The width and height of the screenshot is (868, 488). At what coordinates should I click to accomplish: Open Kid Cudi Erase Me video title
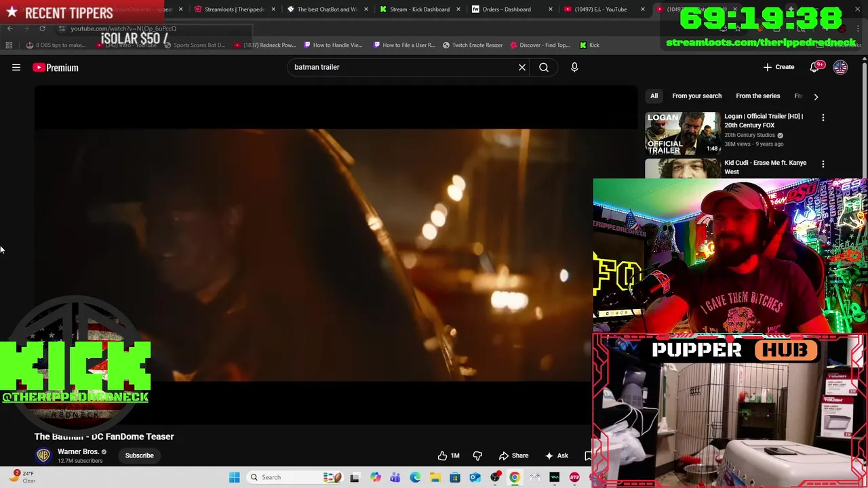[765, 167]
